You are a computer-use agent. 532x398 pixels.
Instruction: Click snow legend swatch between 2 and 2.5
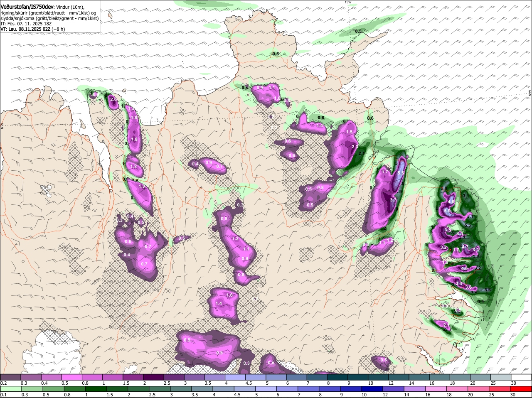[x=153, y=377]
